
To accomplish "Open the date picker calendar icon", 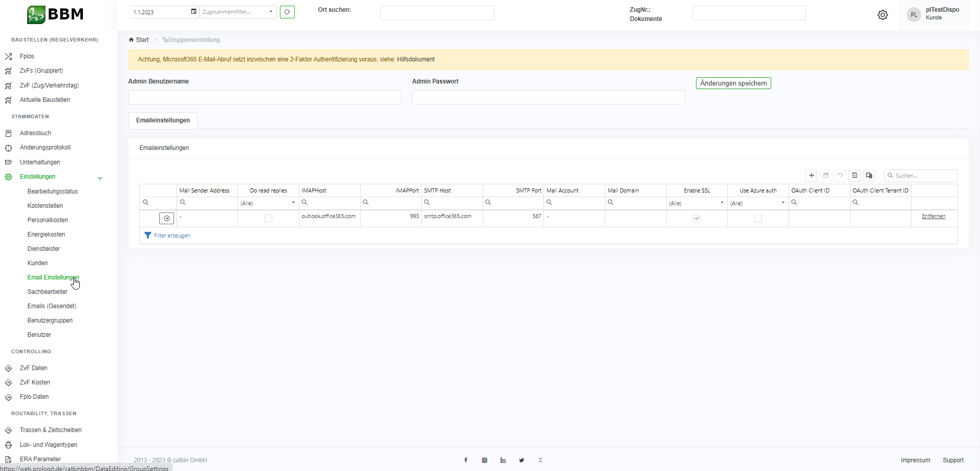I will click(193, 12).
